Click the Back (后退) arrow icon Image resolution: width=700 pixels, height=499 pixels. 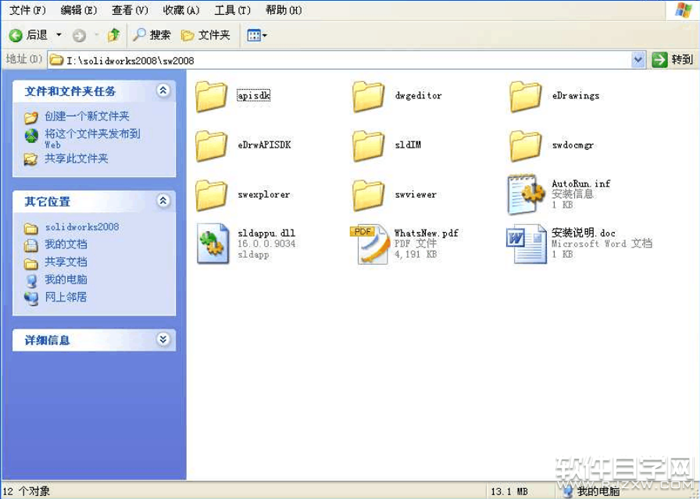pyautogui.click(x=16, y=35)
